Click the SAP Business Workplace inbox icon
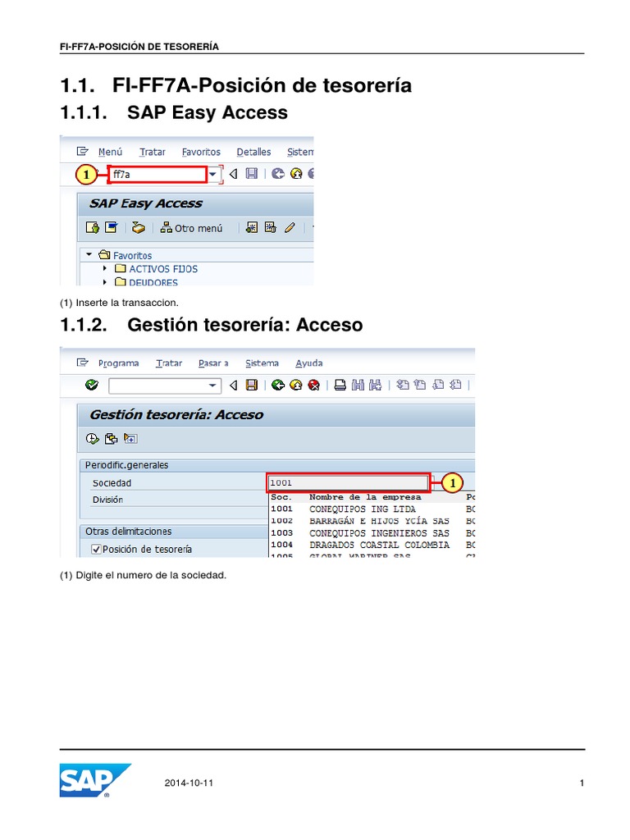 (138, 228)
